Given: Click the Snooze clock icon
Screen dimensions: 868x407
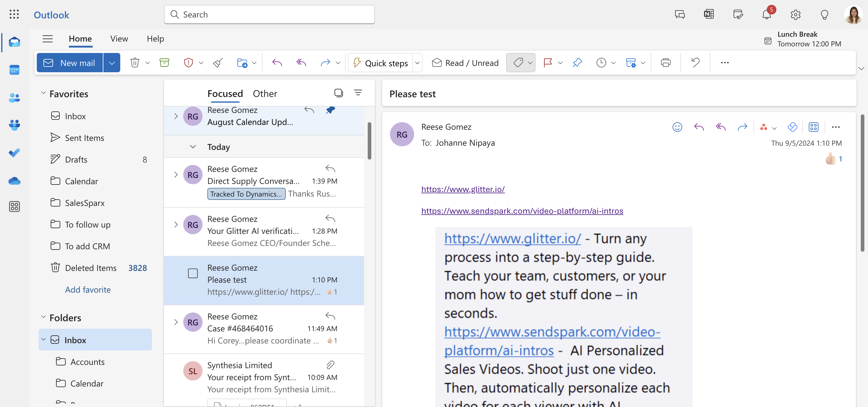Looking at the screenshot, I should pos(601,63).
